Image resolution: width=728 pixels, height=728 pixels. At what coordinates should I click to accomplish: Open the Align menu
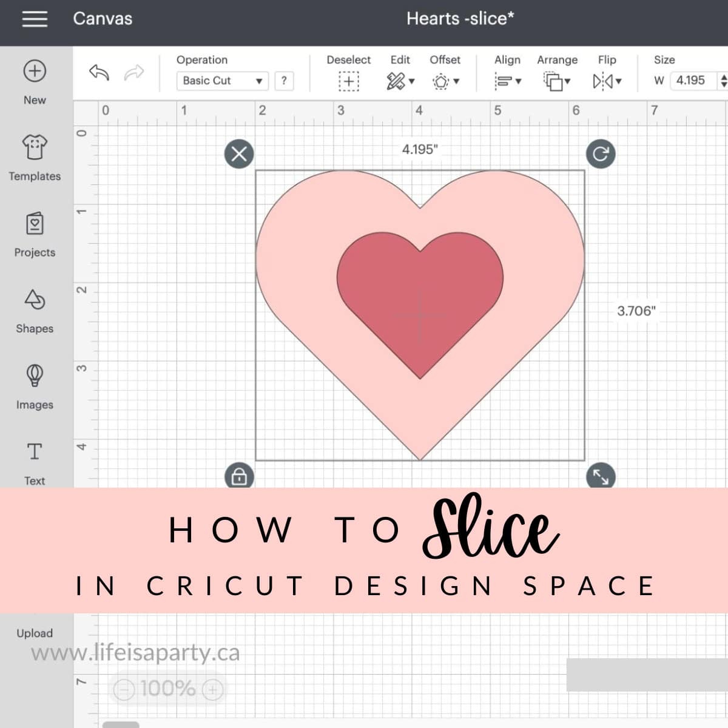point(507,81)
